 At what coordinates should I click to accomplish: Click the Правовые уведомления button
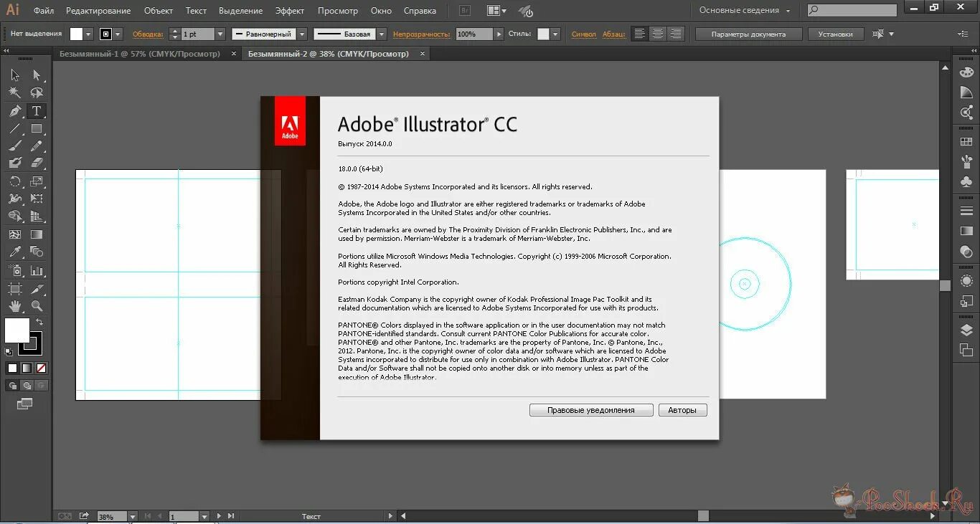coord(591,410)
